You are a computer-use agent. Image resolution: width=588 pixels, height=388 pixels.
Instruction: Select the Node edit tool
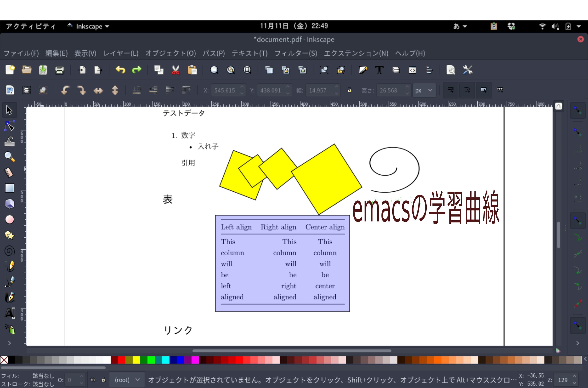(9, 126)
